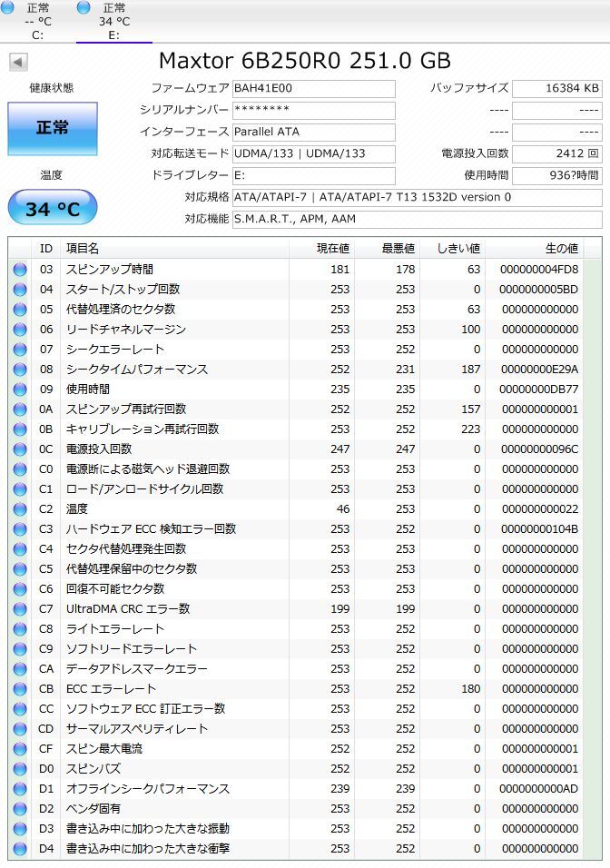Go to the previous disk arrow
610x868 pixels.
pos(18,62)
